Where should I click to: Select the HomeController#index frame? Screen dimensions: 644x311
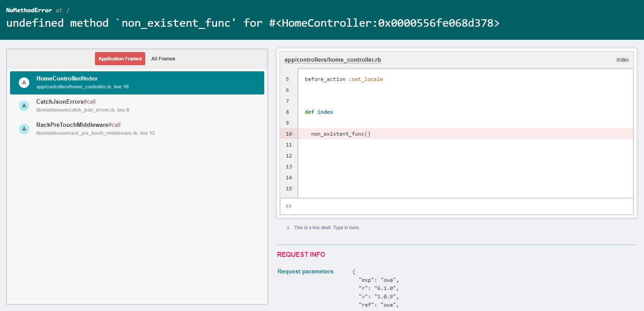pyautogui.click(x=137, y=83)
